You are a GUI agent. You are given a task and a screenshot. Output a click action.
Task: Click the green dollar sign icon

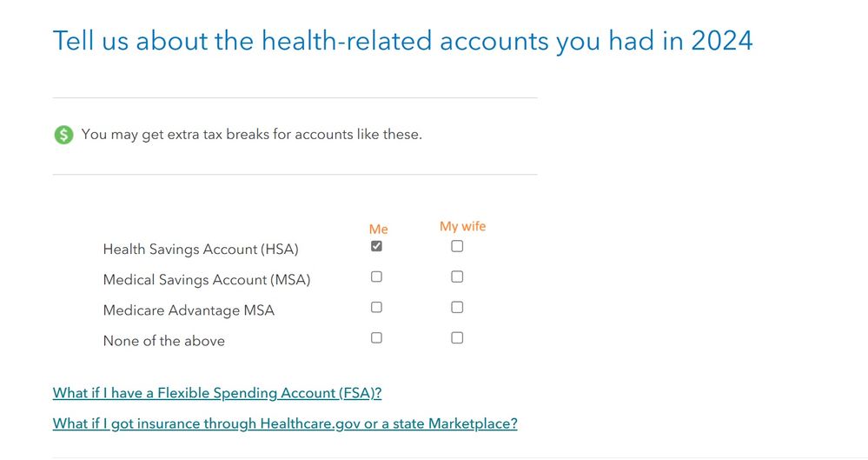click(x=63, y=135)
